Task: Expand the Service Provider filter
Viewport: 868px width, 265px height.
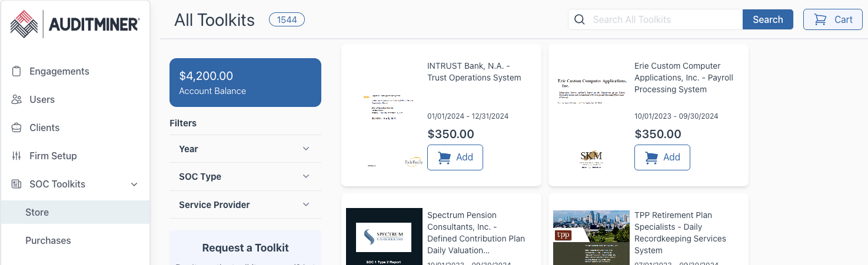Action: pos(245,204)
